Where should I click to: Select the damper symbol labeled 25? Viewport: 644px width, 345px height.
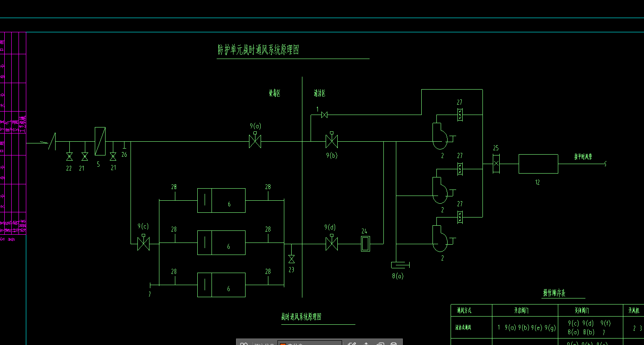(496, 164)
